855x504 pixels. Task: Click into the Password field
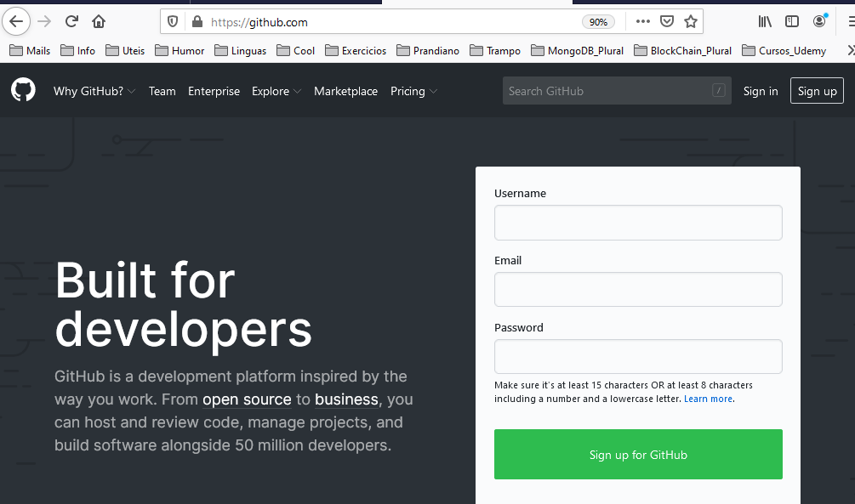coord(638,356)
